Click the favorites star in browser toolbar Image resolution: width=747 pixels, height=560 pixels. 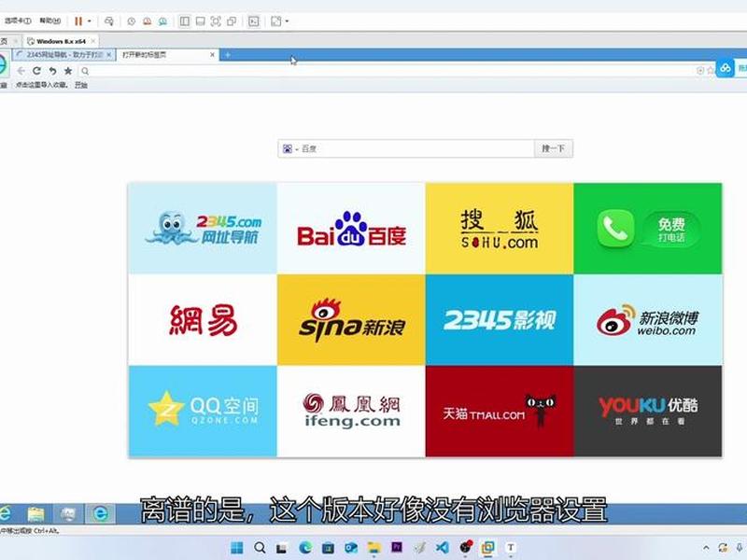[68, 71]
